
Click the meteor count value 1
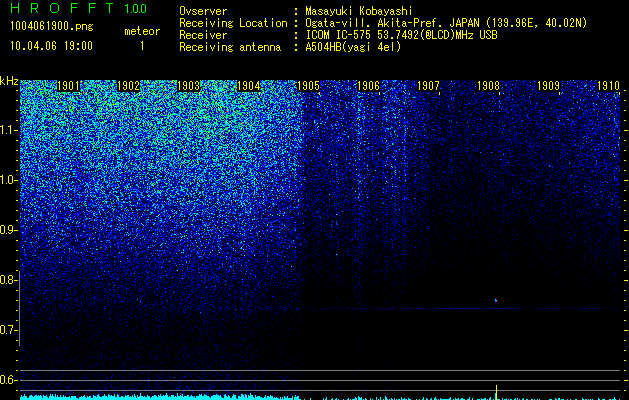142,46
